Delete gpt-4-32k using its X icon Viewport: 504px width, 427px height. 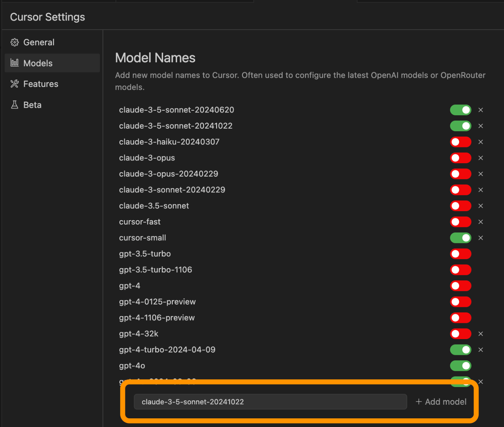(481, 334)
